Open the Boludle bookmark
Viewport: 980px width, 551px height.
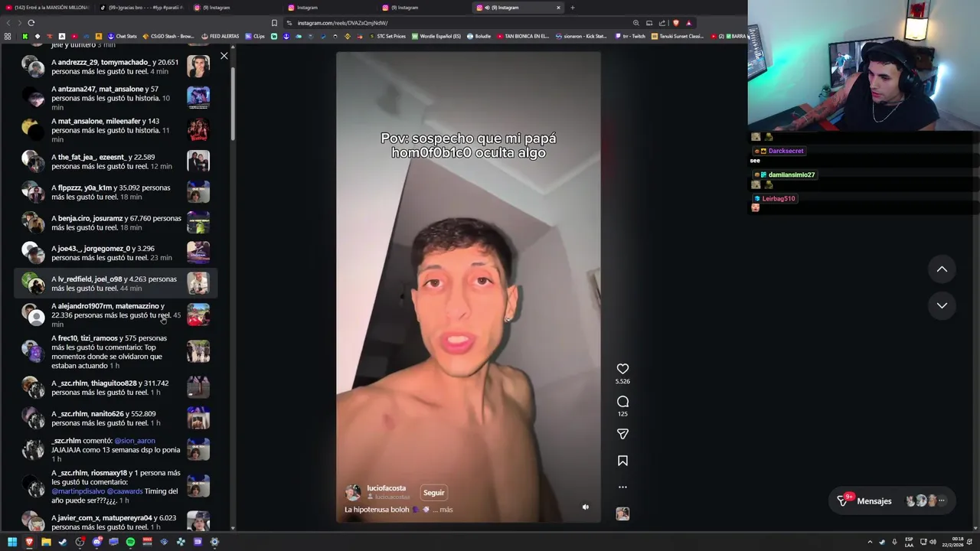click(479, 36)
